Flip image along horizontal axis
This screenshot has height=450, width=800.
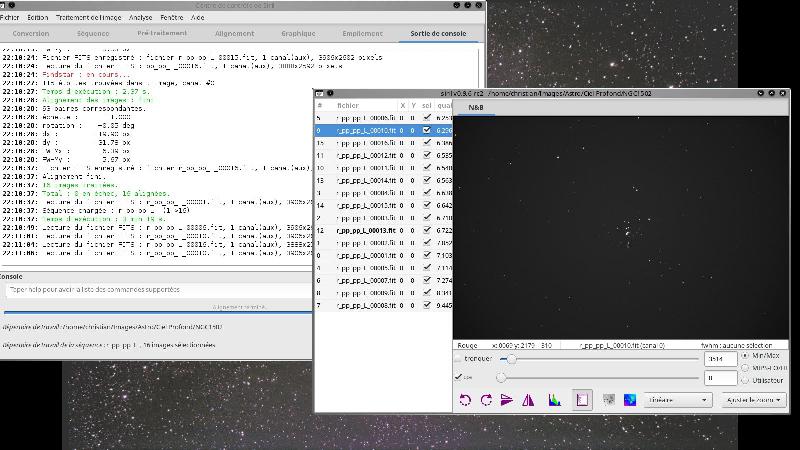(507, 400)
